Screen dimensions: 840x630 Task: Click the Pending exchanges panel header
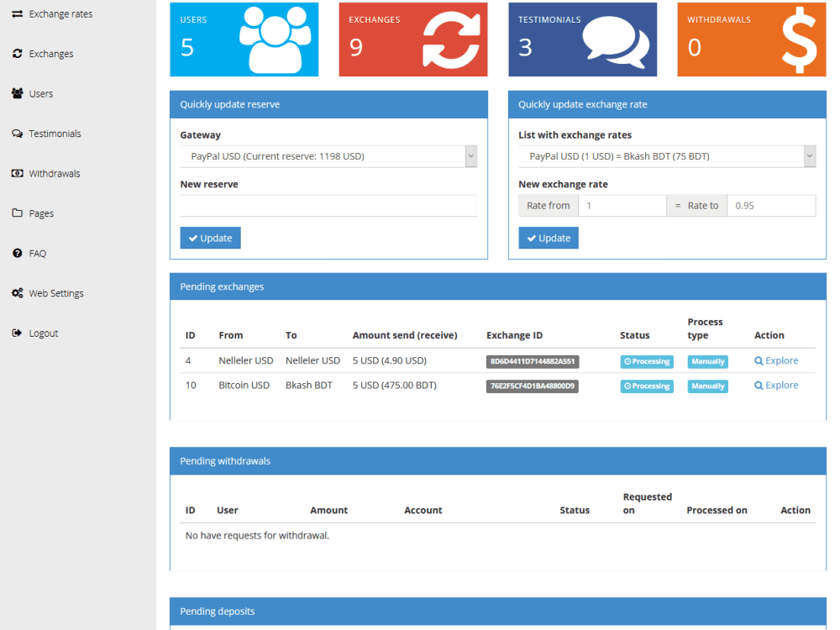tap(498, 286)
